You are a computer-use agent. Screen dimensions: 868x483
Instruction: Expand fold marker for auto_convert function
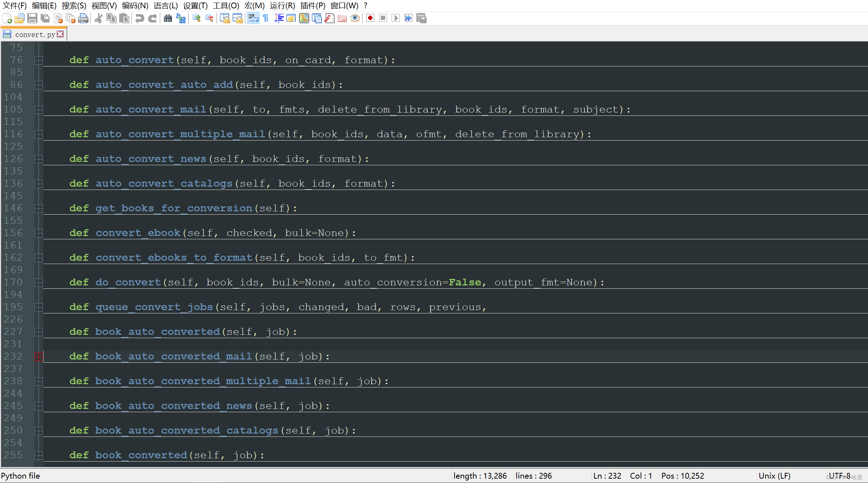(x=39, y=60)
